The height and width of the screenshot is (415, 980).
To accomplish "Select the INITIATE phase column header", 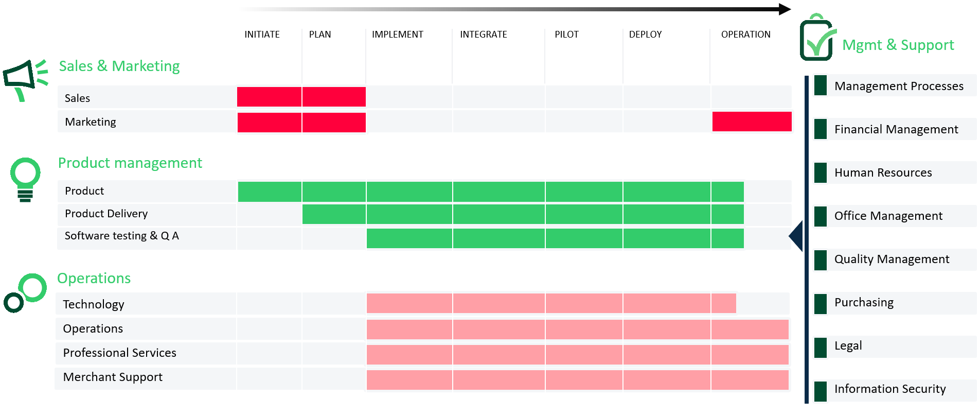I will point(262,34).
